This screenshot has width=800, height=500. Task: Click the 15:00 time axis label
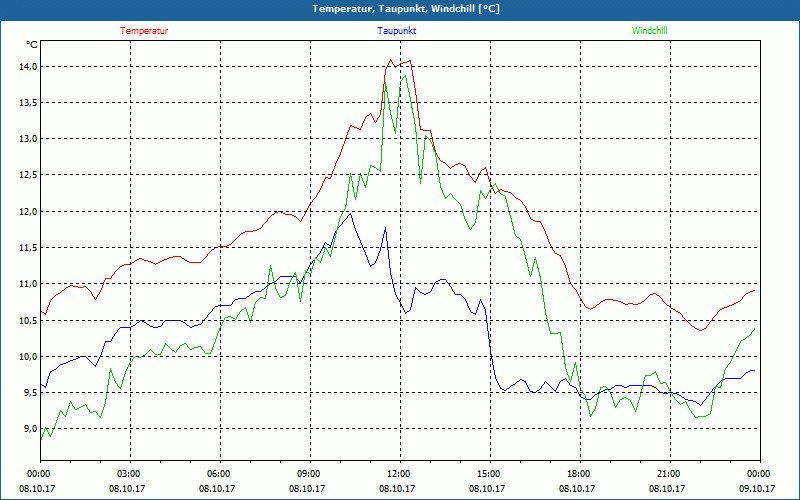click(489, 474)
